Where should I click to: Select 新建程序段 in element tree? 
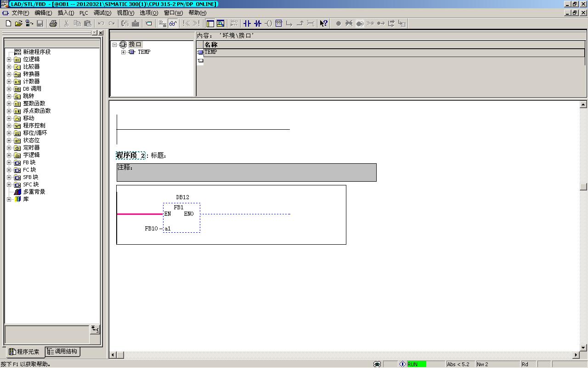(37, 52)
